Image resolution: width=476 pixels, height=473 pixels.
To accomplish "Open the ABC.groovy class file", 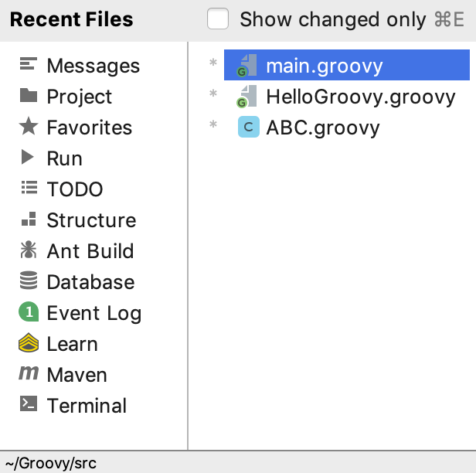I will point(322,127).
